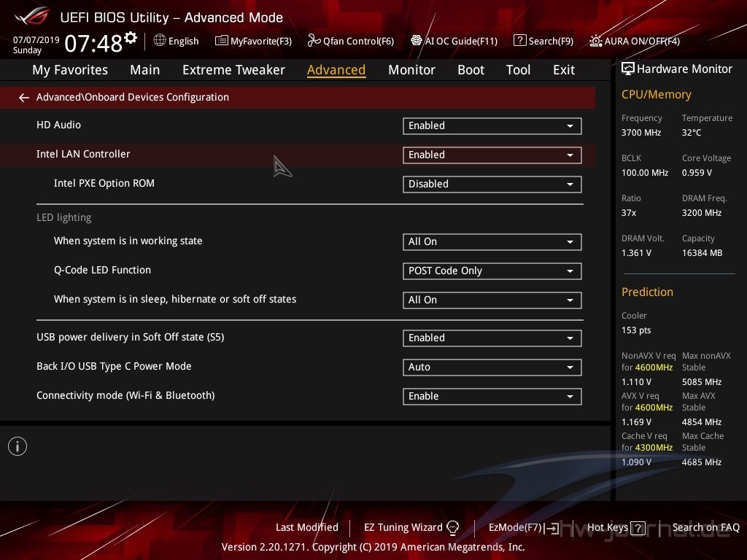Image resolution: width=747 pixels, height=560 pixels.
Task: Open the clock settings gear icon
Action: 131,38
